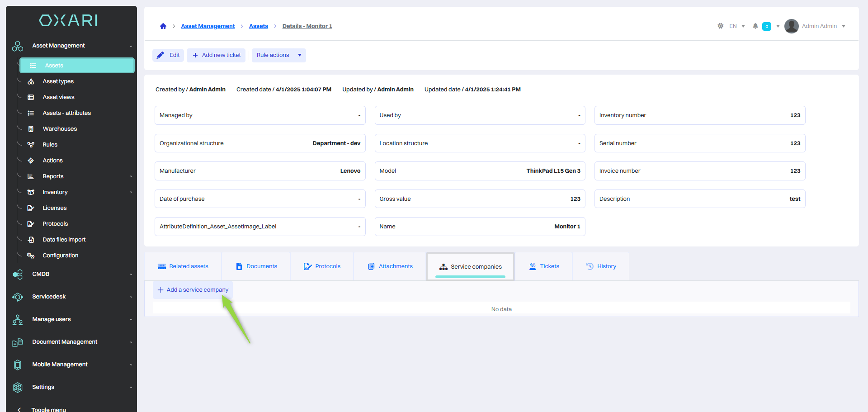Click the Warehouses sidebar icon

[31, 129]
